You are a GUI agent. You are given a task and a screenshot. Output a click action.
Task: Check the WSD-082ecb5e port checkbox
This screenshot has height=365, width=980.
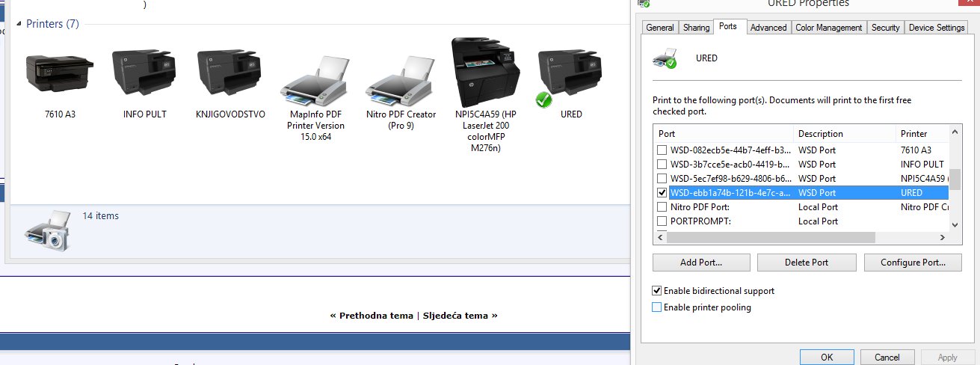click(662, 150)
